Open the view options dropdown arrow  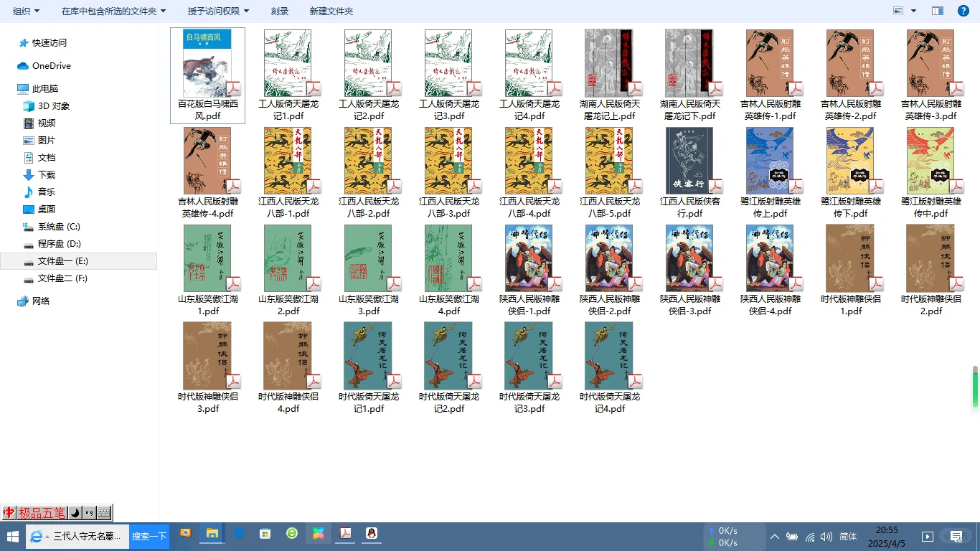913,11
